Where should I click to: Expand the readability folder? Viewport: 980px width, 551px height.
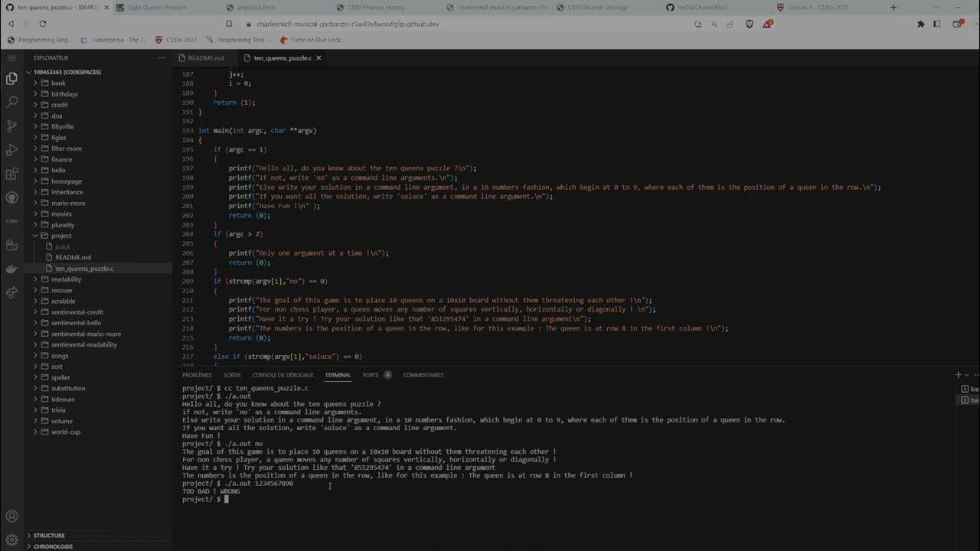(66, 279)
